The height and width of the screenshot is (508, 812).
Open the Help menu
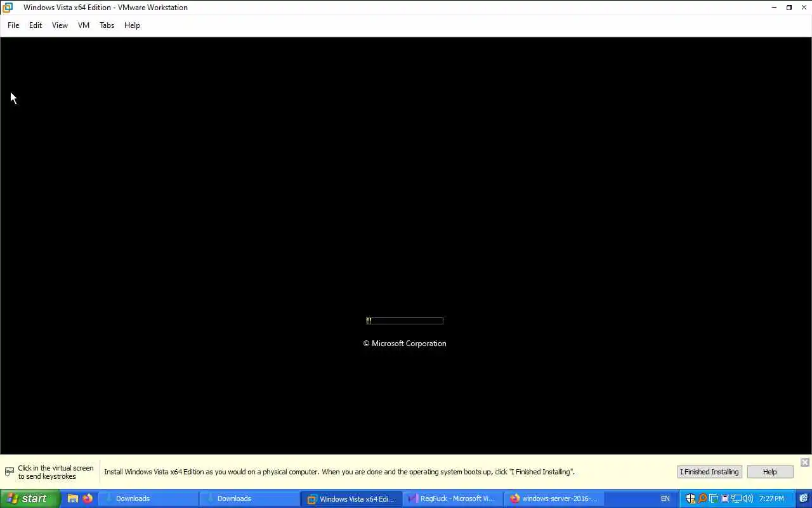[132, 25]
